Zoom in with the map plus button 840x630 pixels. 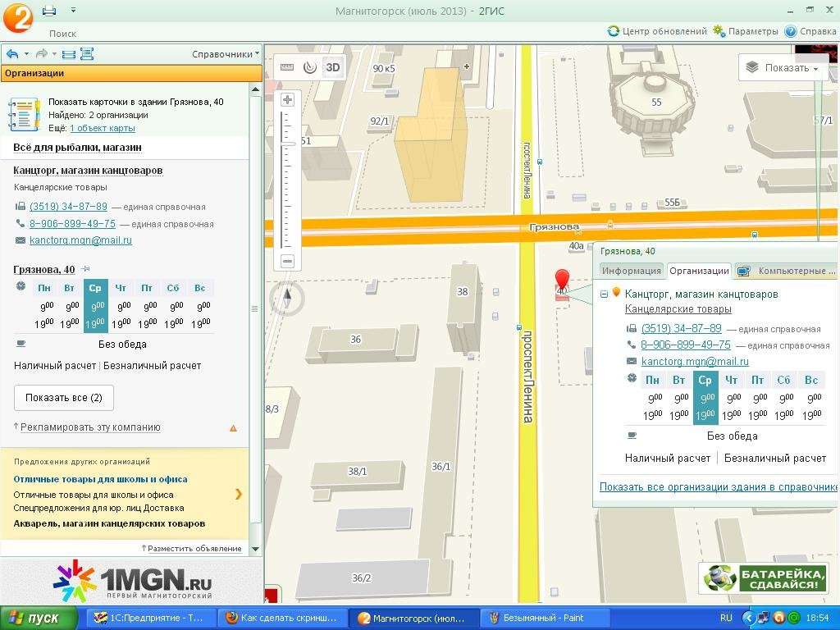[x=288, y=99]
